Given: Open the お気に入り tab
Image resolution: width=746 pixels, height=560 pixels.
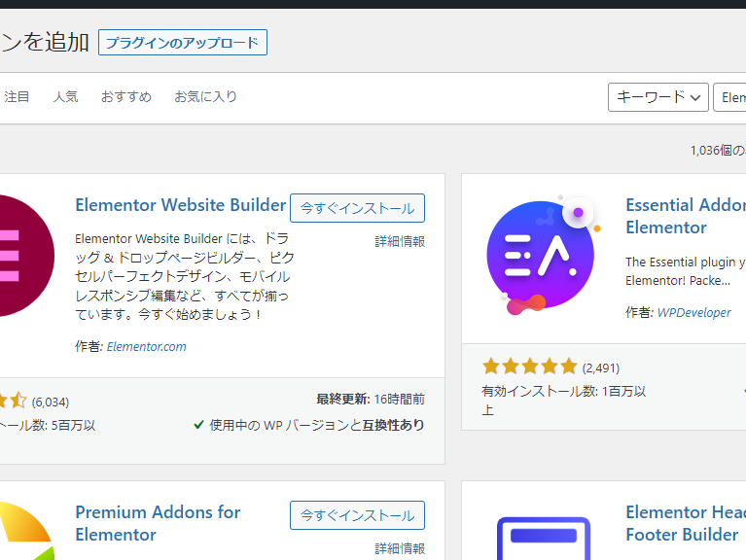Looking at the screenshot, I should pos(205,97).
